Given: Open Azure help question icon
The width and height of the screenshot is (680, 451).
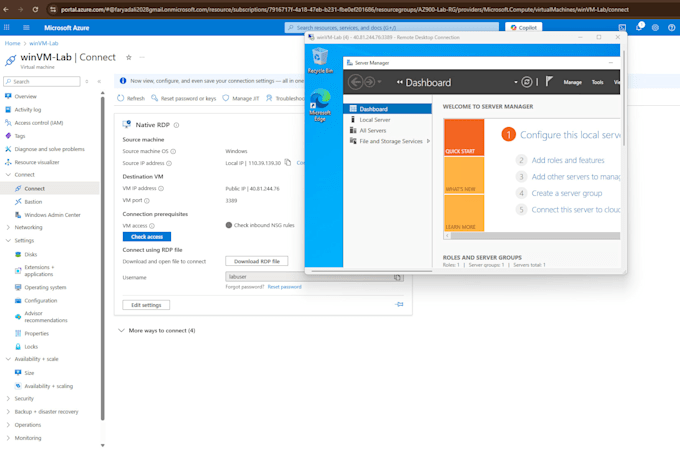Looking at the screenshot, I should coord(671,28).
